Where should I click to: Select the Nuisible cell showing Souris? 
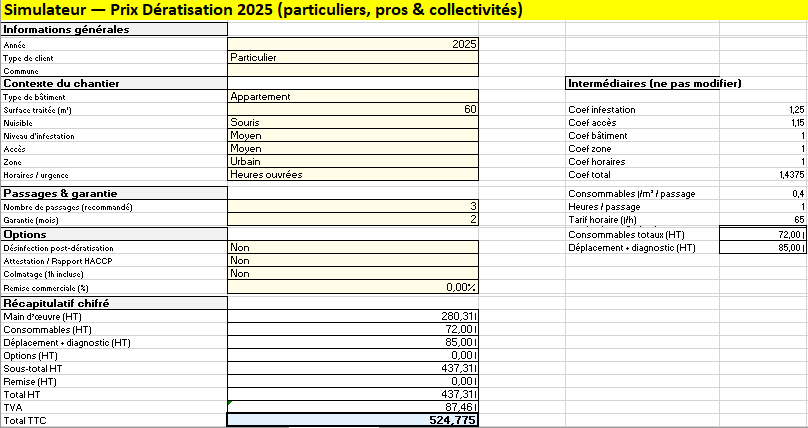(354, 122)
